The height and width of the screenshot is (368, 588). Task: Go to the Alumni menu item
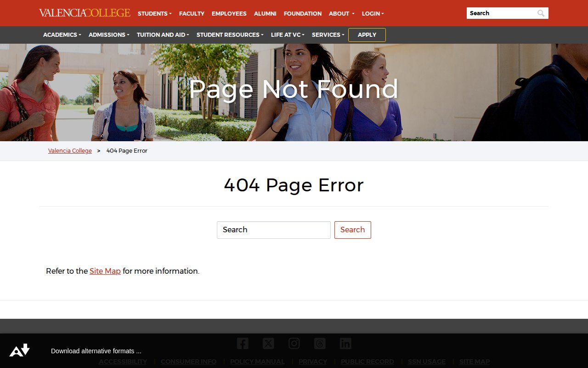[265, 14]
